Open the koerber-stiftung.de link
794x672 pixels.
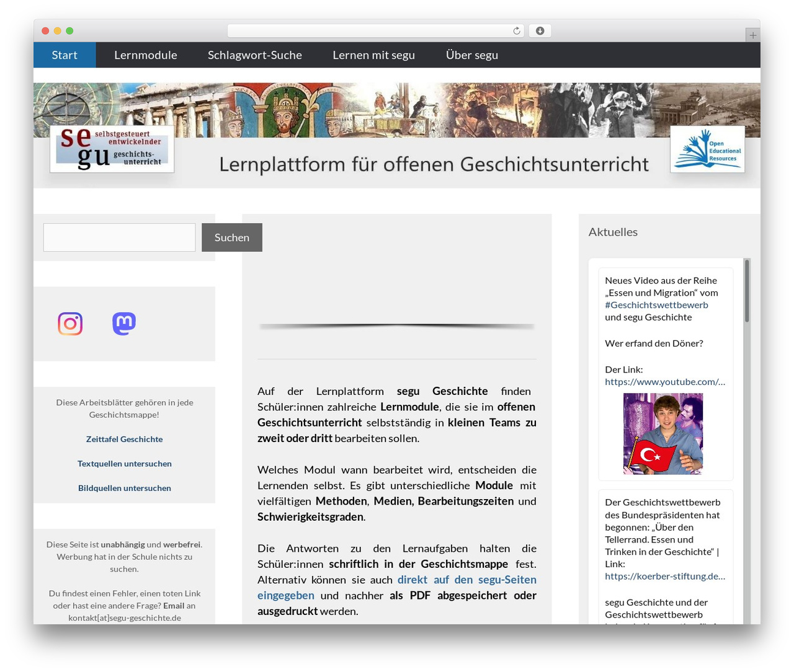coord(665,576)
